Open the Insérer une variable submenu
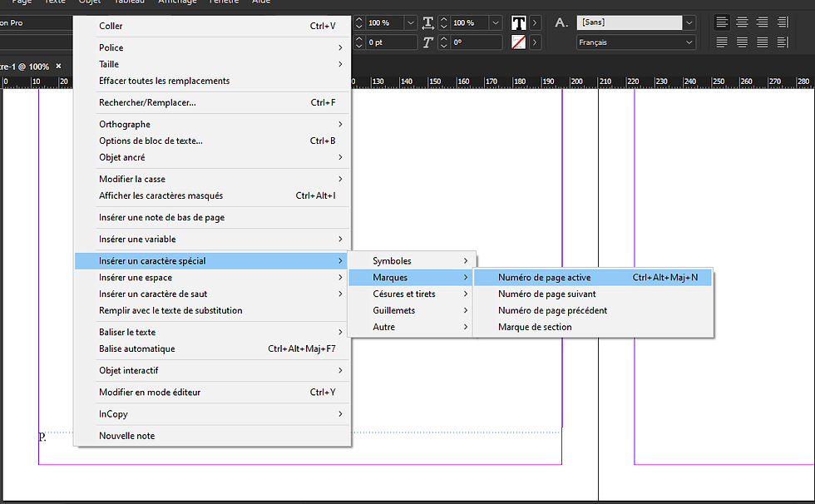The width and height of the screenshot is (815, 504). click(x=213, y=240)
